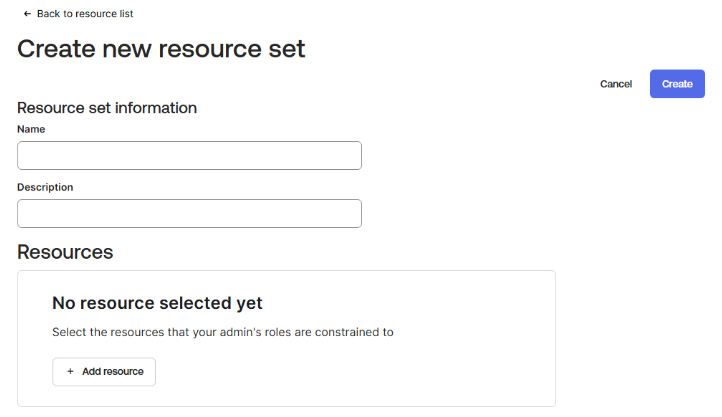Focus the Description input field
The width and height of the screenshot is (722, 417).
189,214
